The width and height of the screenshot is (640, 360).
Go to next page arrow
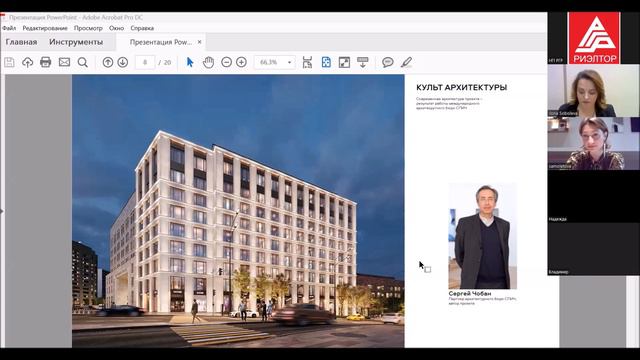pos(122,62)
